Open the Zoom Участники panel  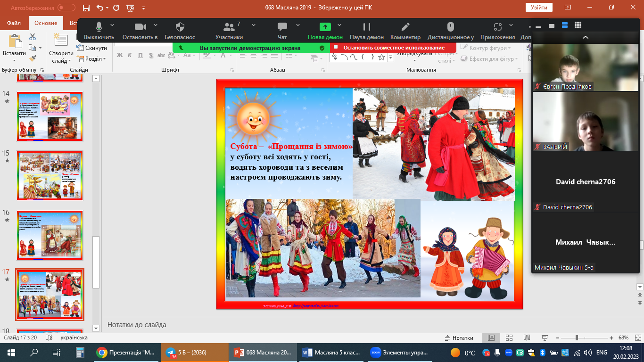point(229,30)
